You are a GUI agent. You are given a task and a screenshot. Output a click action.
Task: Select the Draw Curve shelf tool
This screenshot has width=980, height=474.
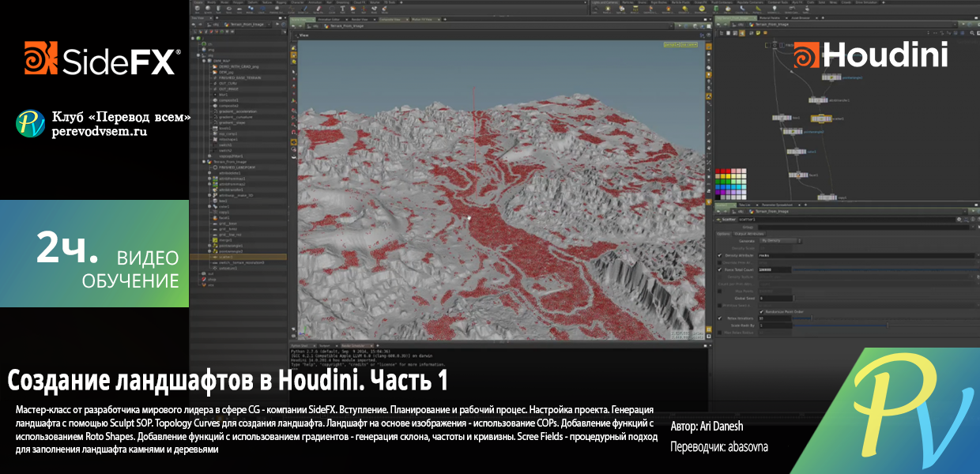[303, 9]
